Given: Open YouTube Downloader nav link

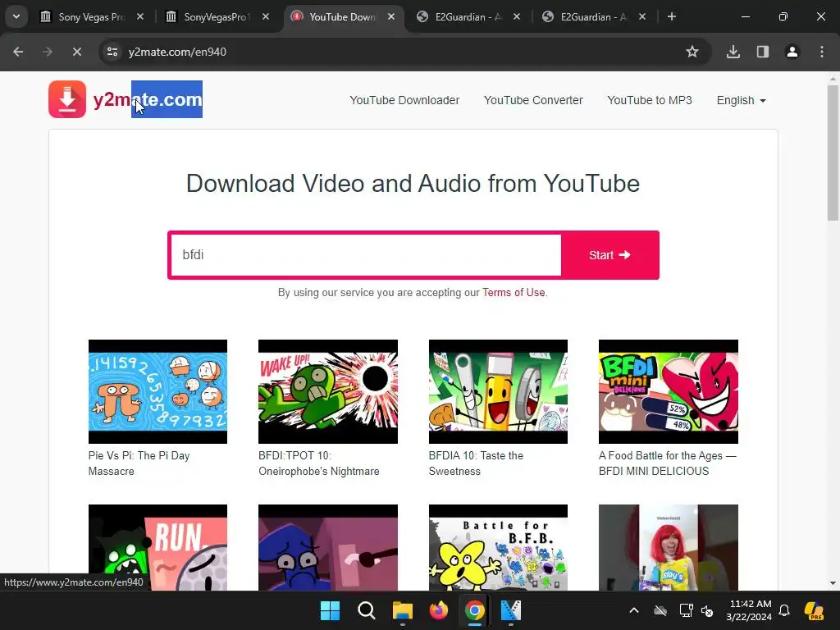Looking at the screenshot, I should (404, 100).
